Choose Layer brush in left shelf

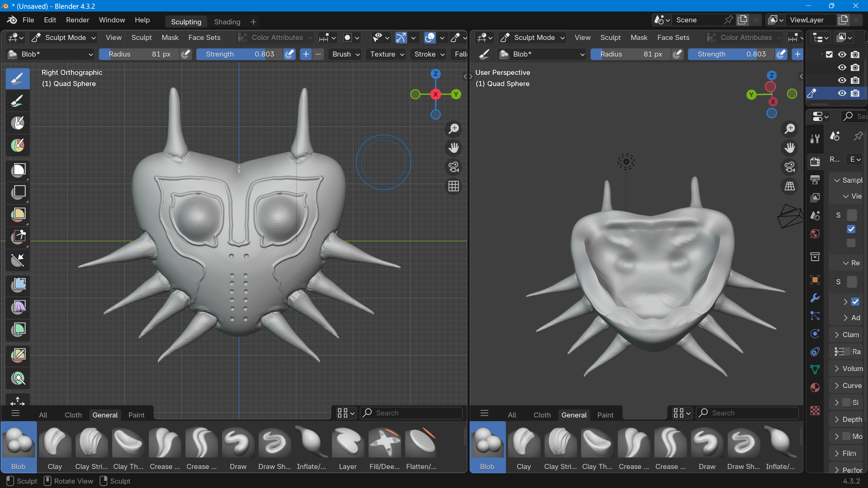tap(348, 447)
